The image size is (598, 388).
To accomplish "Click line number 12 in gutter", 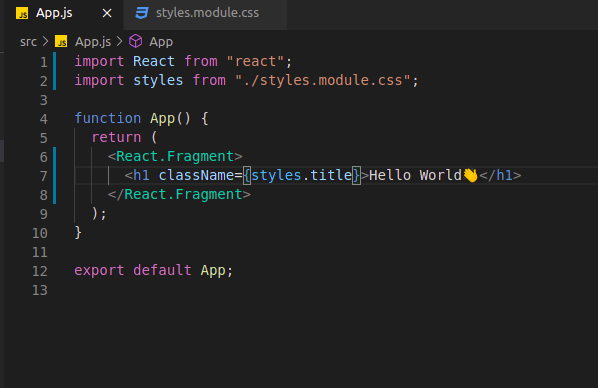I will pos(40,271).
